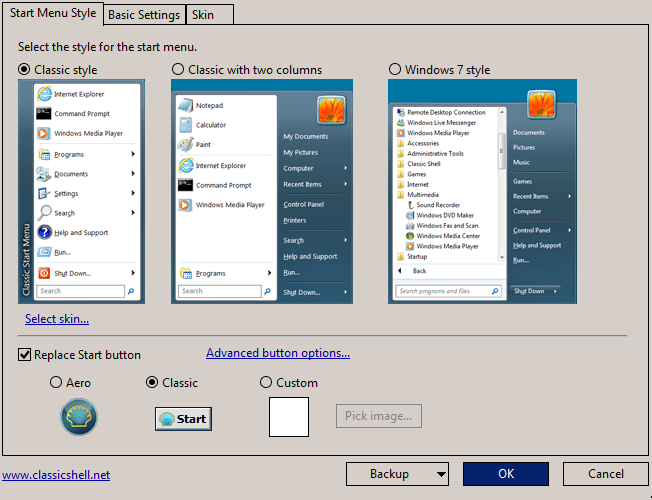Click Sound Recorder icon in Windows 7 preview
This screenshot has height=500, width=652.
coord(410,205)
